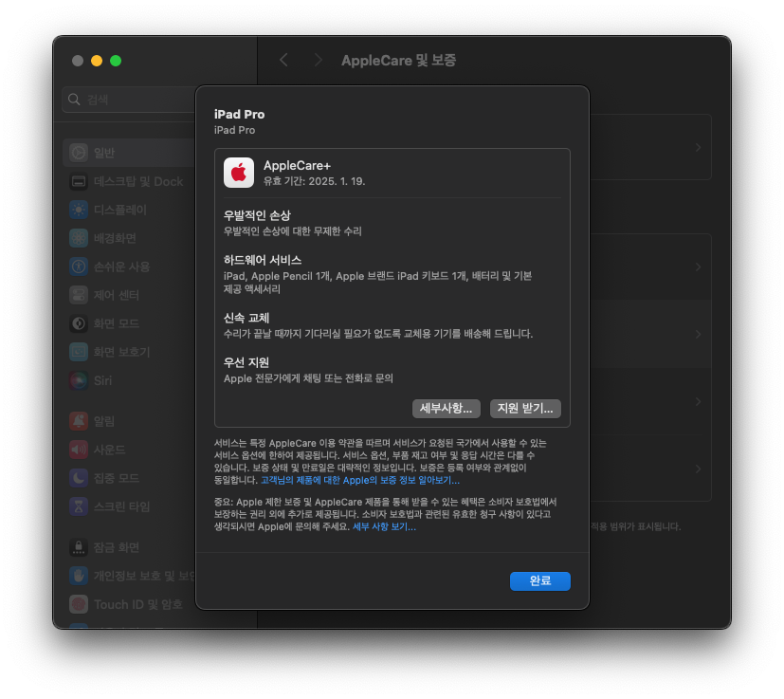784x699 pixels.
Task: Click the 알림 bell icon
Action: tap(79, 421)
